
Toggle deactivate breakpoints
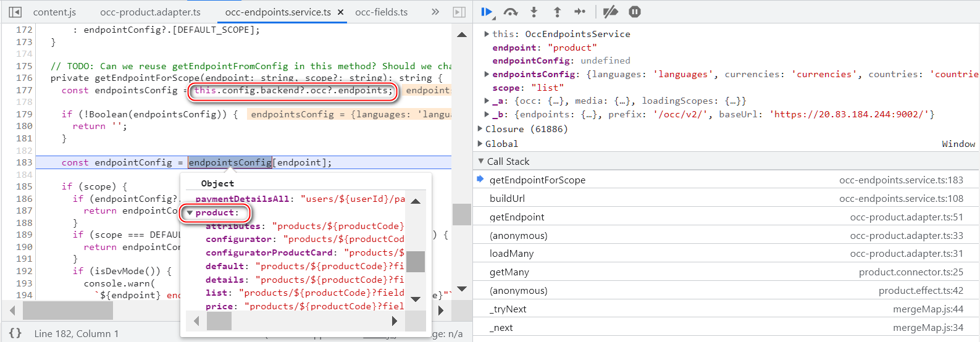click(610, 12)
